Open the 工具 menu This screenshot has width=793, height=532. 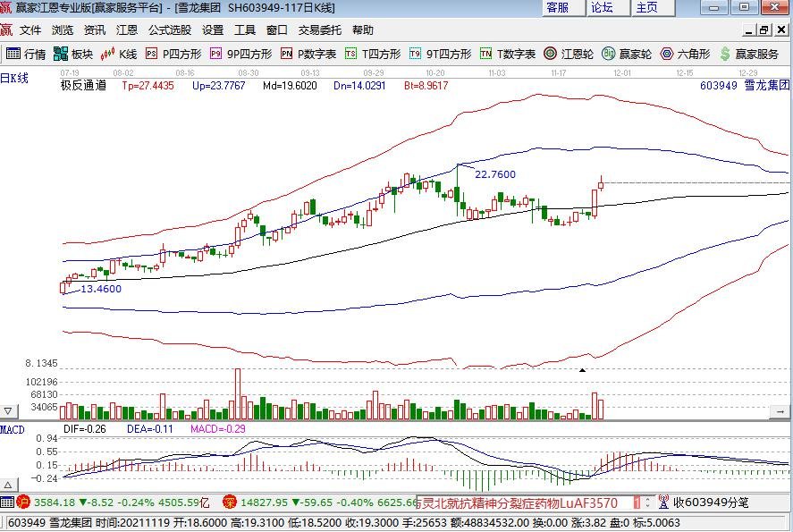point(245,30)
